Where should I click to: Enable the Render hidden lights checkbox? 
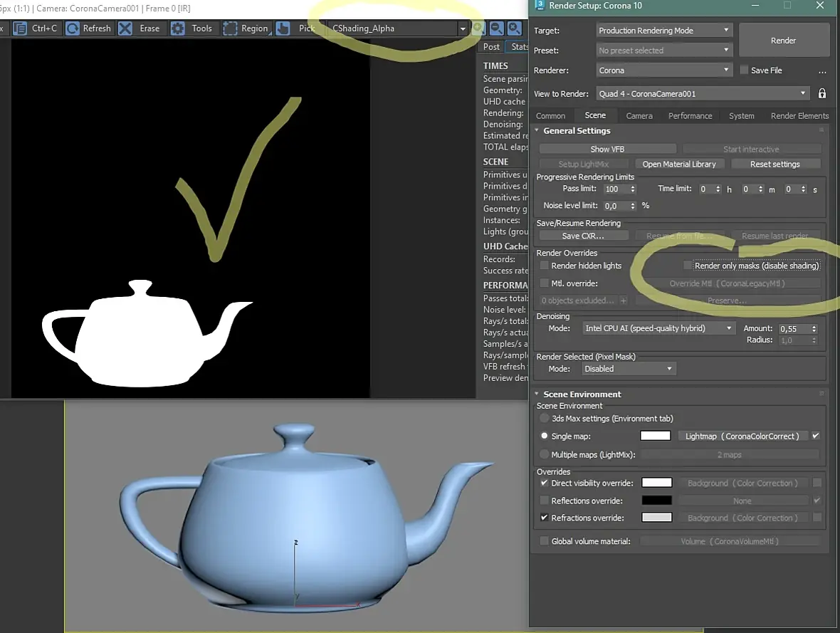tap(545, 266)
